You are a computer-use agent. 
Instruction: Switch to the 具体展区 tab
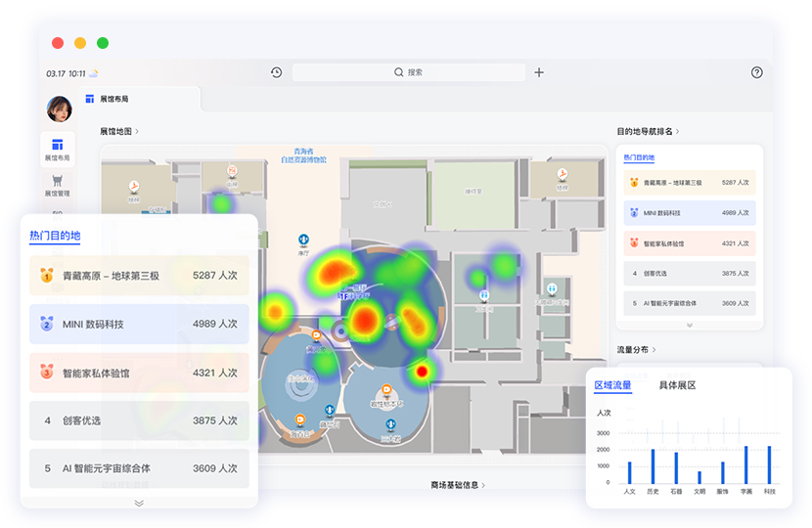677,385
